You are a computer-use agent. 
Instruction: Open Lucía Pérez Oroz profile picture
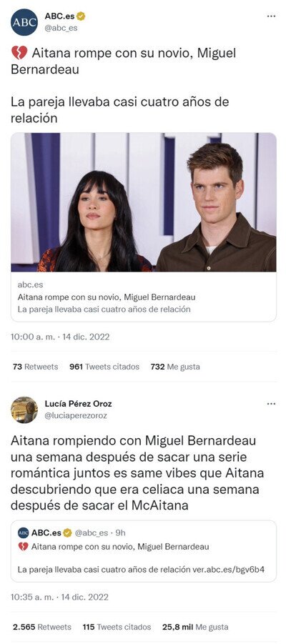point(24,410)
